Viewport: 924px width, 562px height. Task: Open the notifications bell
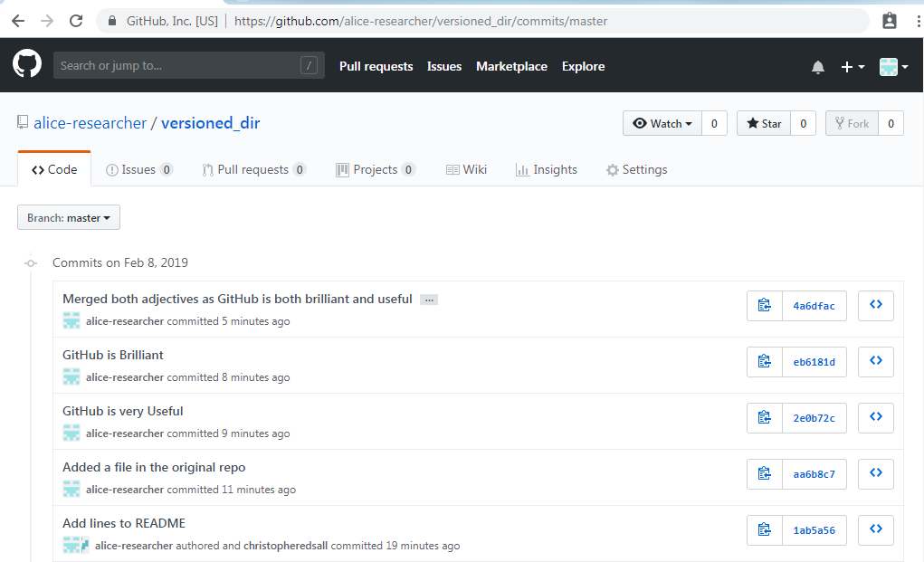point(818,67)
